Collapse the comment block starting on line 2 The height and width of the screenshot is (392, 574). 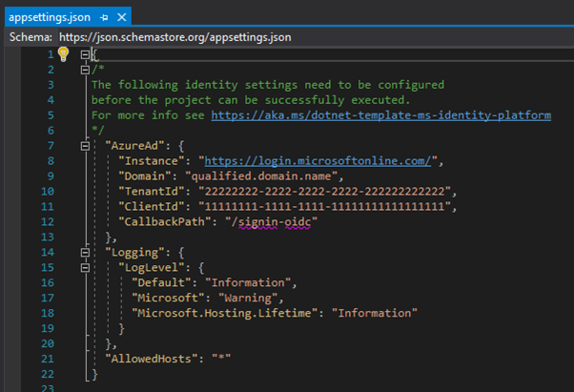click(85, 70)
